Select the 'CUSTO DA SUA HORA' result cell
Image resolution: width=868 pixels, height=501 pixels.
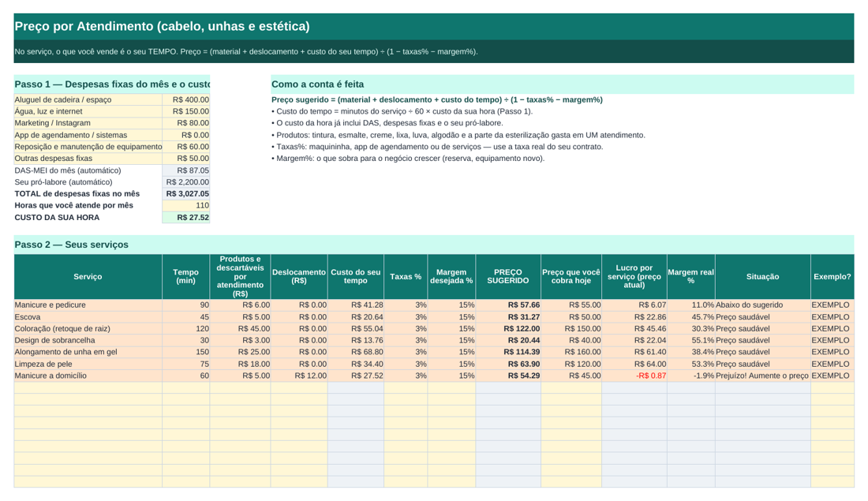186,218
